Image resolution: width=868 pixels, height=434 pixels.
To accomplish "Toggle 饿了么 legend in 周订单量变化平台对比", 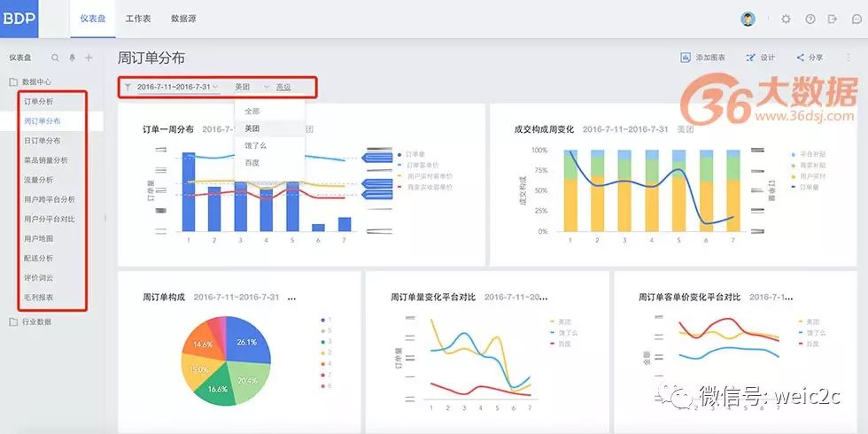I will pyautogui.click(x=564, y=333).
